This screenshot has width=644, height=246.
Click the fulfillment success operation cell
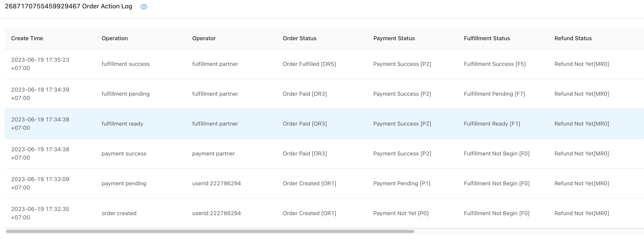(126, 64)
